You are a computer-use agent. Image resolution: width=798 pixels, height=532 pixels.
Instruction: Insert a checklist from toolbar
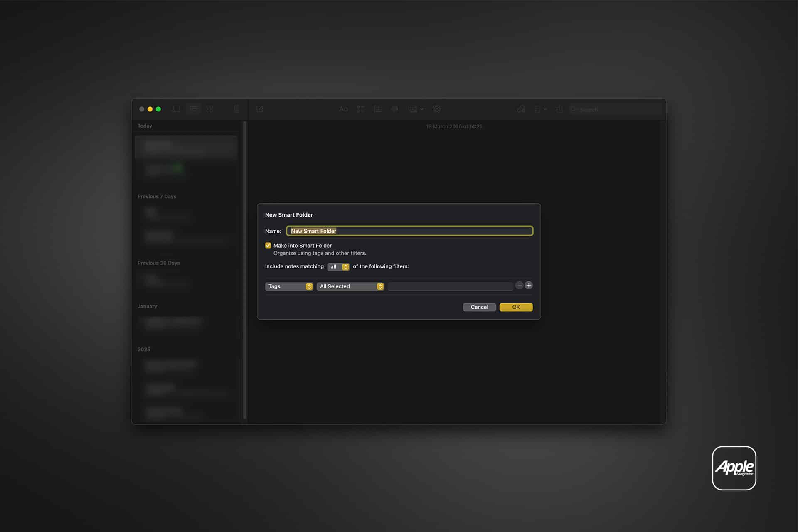coord(360,109)
